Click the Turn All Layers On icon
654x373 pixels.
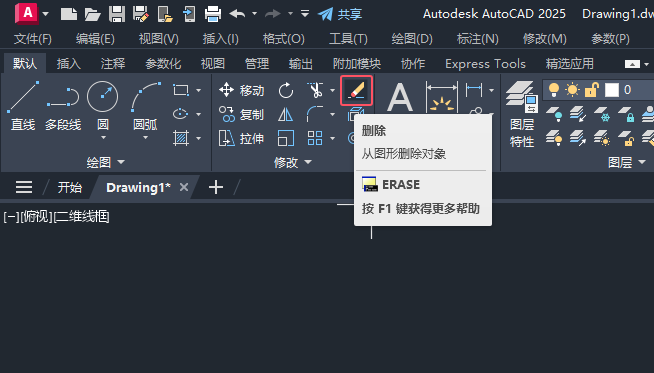coord(554,138)
